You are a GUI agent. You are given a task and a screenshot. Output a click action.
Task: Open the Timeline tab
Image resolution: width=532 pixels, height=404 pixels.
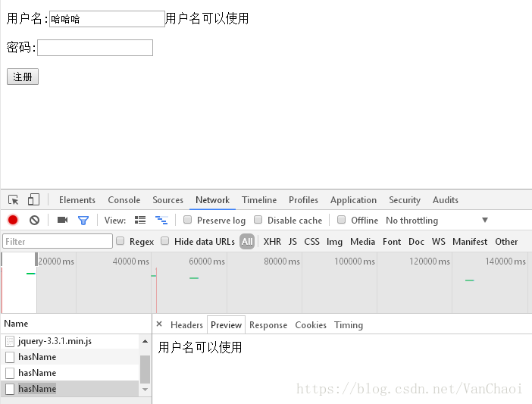pos(259,200)
